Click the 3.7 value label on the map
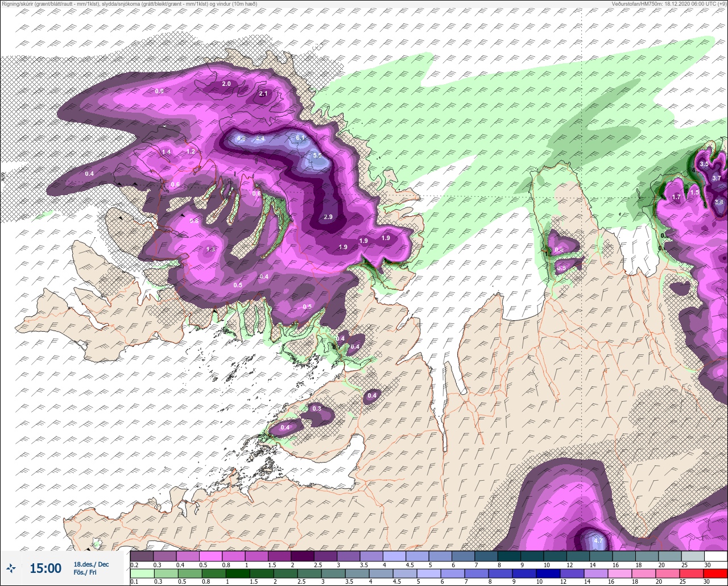This screenshot has width=728, height=586. coord(716,178)
